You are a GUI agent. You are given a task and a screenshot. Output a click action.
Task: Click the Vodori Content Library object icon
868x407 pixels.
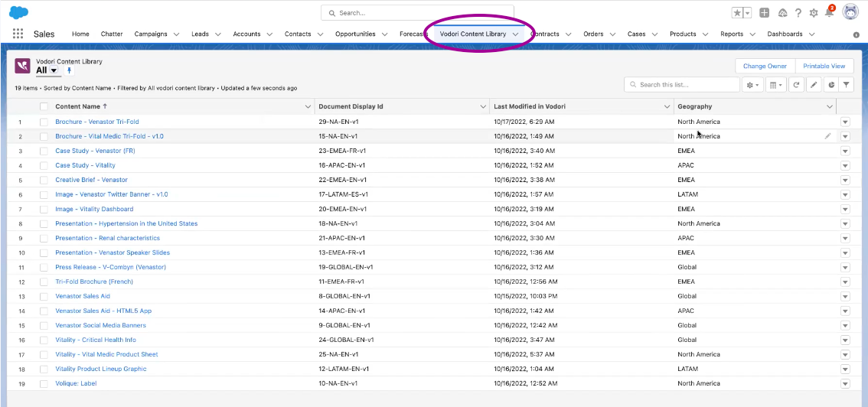(x=23, y=66)
